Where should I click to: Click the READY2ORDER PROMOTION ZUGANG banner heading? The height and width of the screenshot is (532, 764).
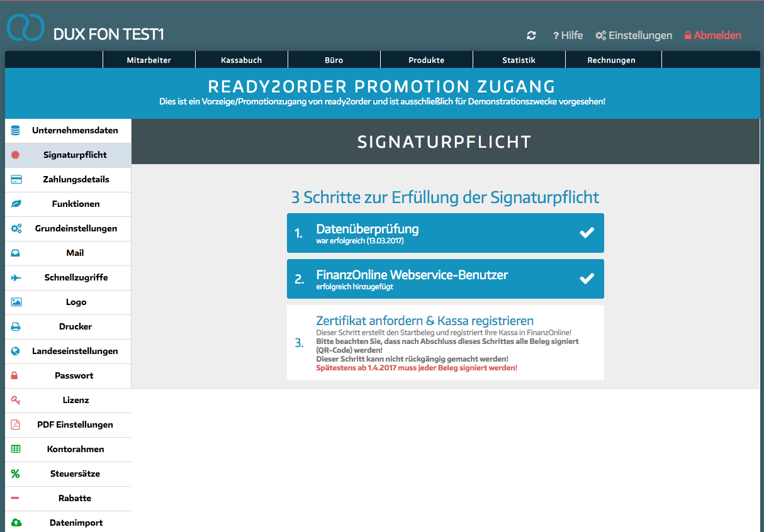pos(382,86)
